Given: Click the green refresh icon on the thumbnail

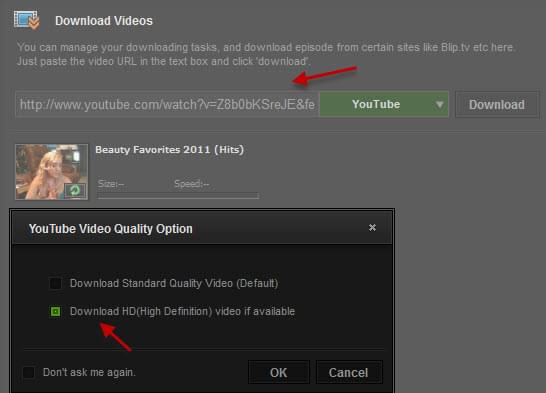Looking at the screenshot, I should coord(75,190).
